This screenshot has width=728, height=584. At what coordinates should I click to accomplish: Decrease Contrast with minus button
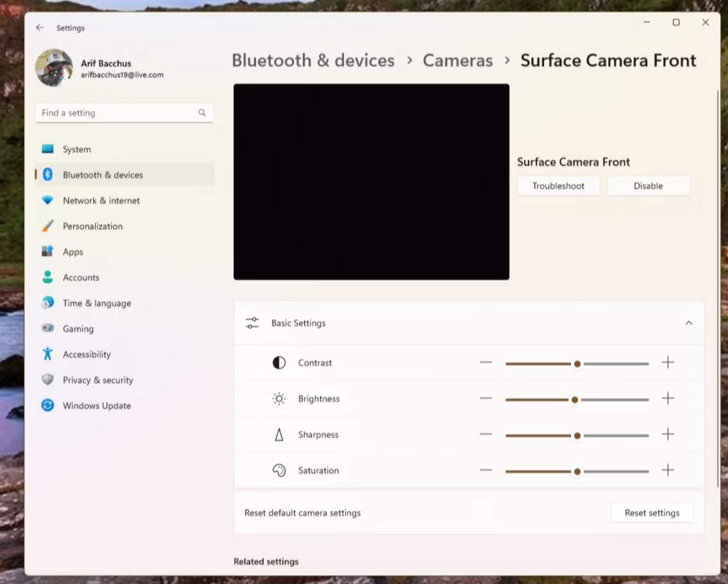click(x=486, y=362)
